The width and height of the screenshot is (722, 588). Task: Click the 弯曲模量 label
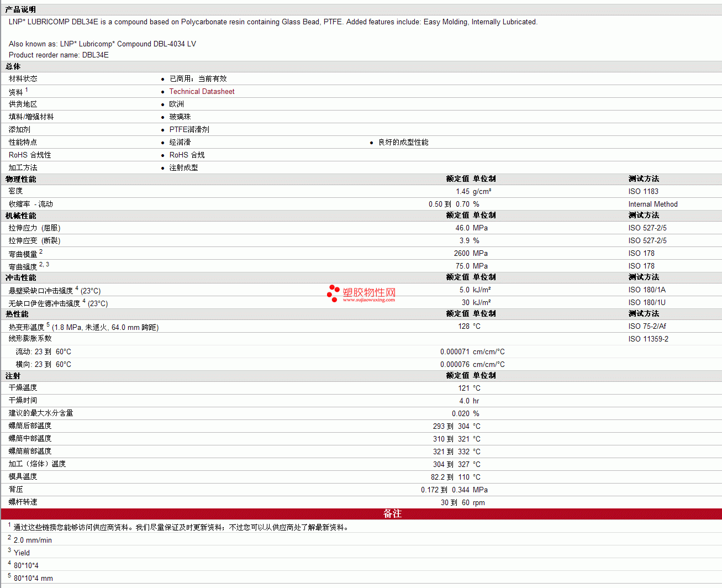(x=23, y=254)
